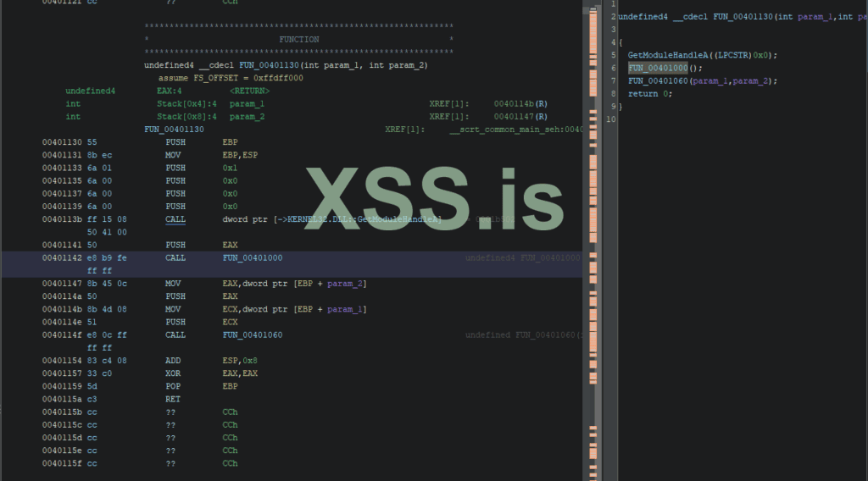Open the FUN_00401000 operand in the listing
The width and height of the screenshot is (868, 481).
click(x=253, y=258)
